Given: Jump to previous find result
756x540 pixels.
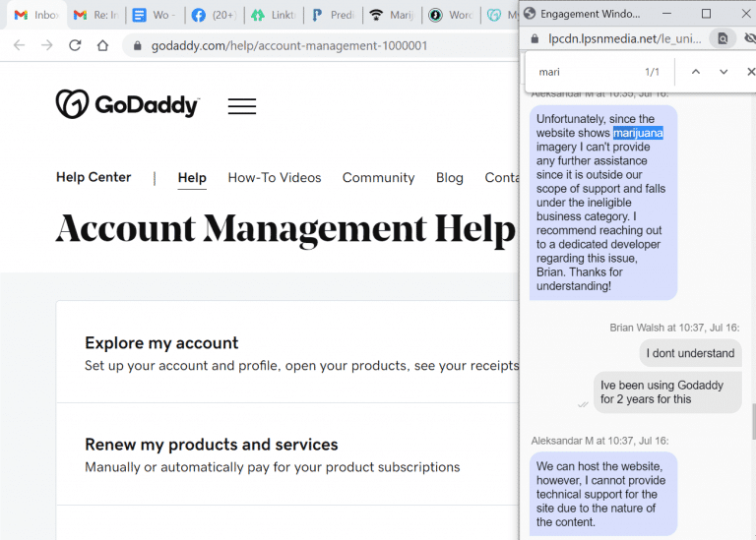Looking at the screenshot, I should pos(695,72).
